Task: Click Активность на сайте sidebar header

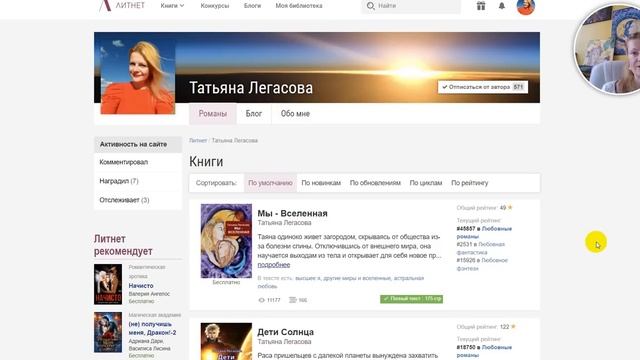Action: 138,144
